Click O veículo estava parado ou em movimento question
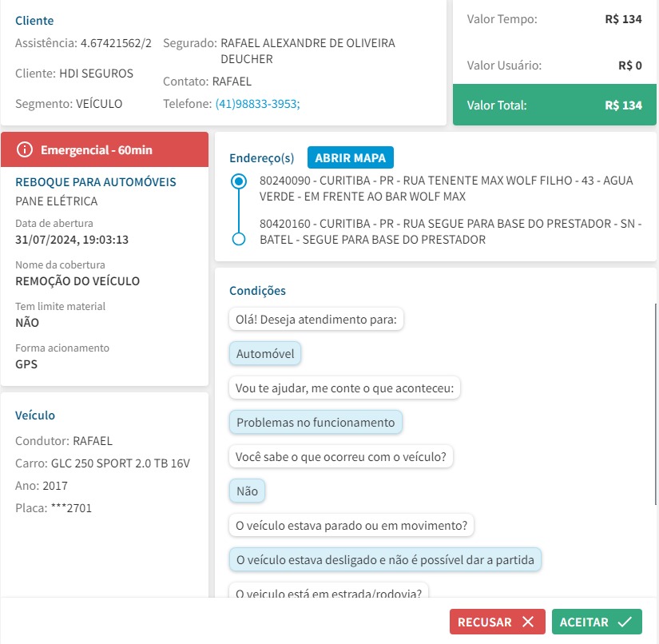Screen dimensions: 659x644 tap(351, 526)
